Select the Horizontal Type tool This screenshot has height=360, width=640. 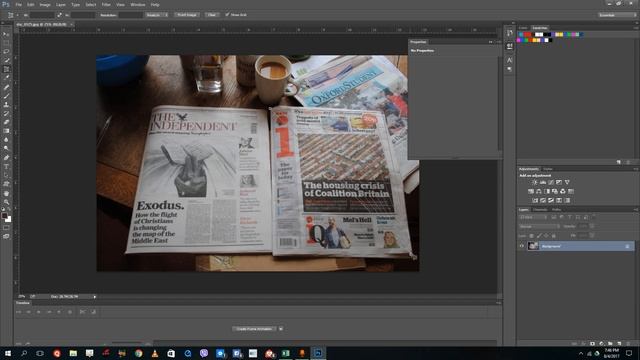point(6,167)
